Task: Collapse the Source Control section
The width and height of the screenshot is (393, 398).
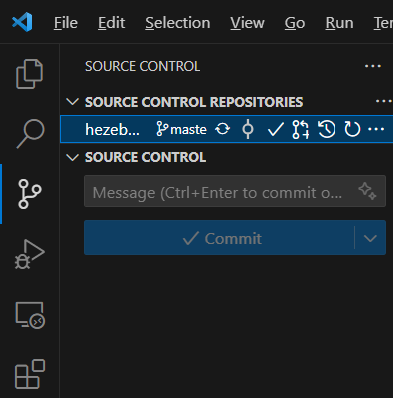Action: (72, 157)
